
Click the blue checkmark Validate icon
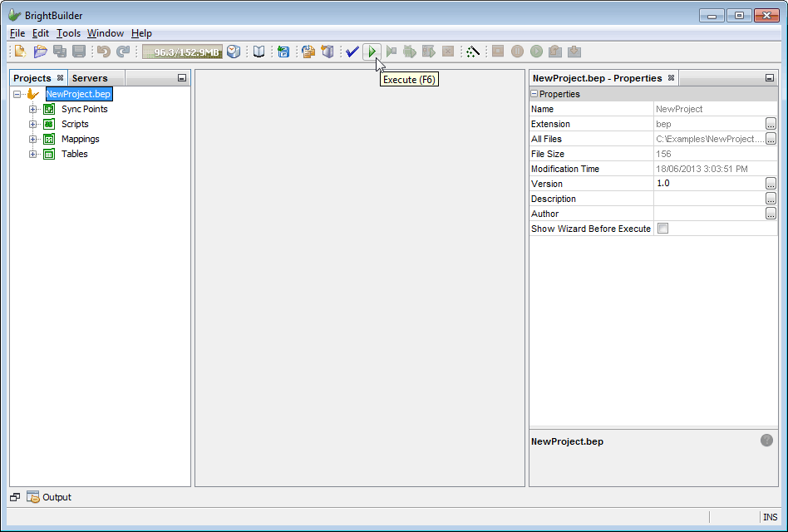click(x=352, y=52)
